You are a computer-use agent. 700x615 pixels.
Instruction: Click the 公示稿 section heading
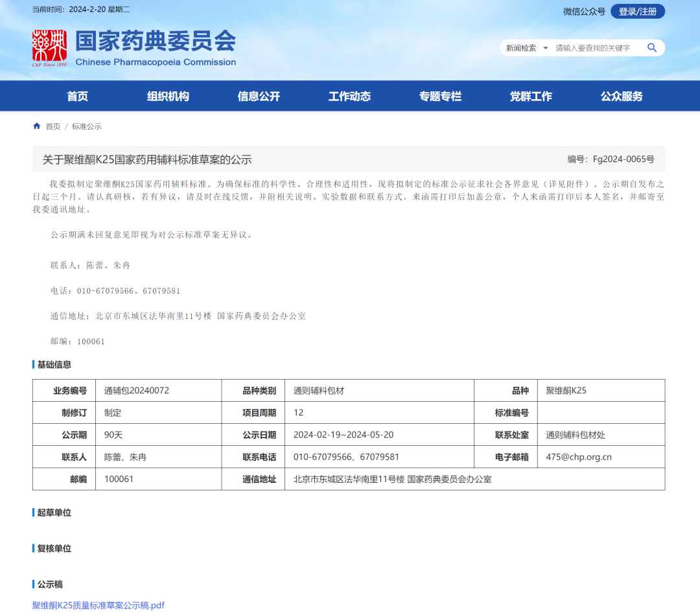tap(50, 584)
